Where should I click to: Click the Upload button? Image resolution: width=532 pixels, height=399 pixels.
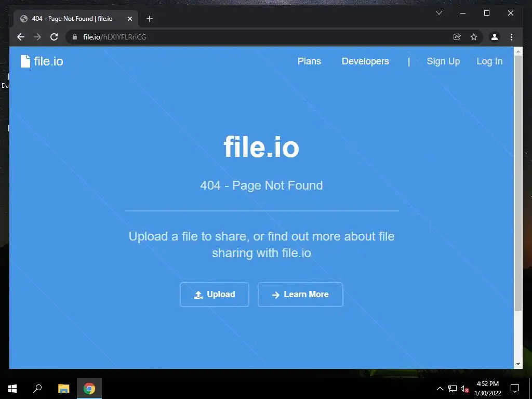pos(215,295)
